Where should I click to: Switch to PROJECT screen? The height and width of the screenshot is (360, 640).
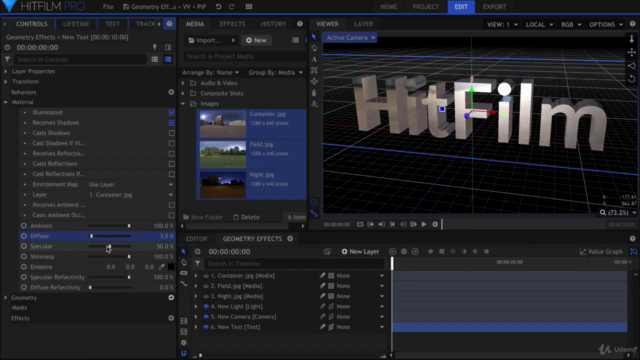426,7
